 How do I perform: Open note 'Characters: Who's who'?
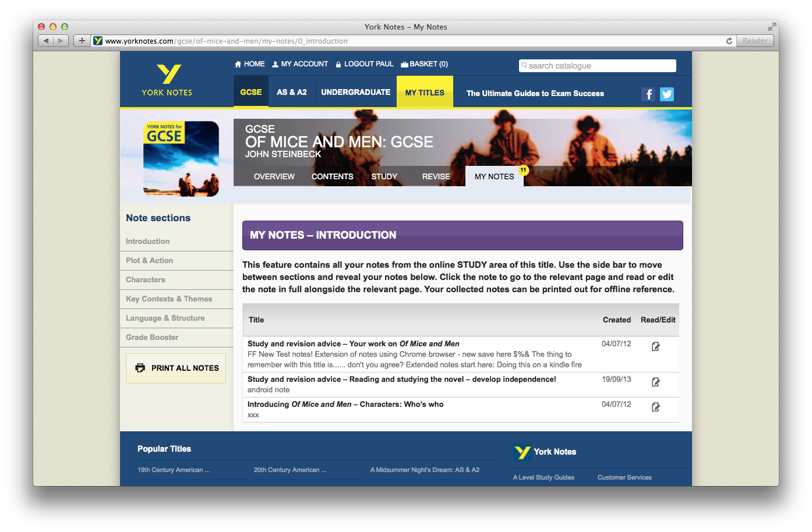(x=345, y=405)
